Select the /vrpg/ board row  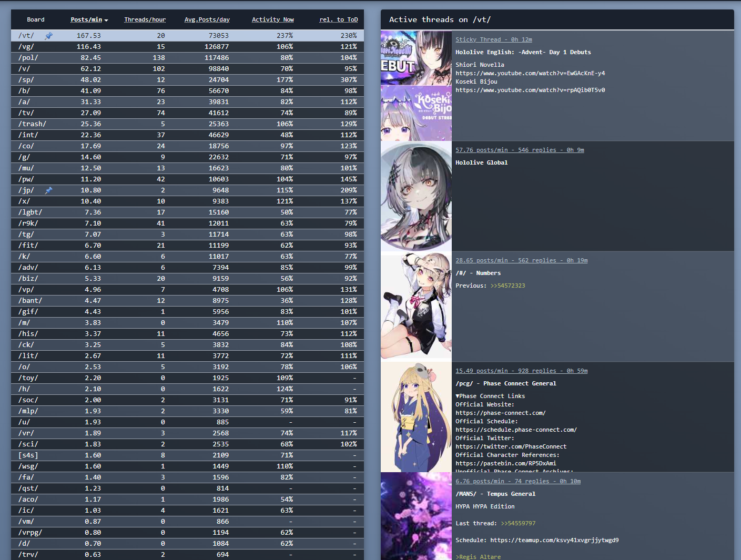pyautogui.click(x=187, y=533)
